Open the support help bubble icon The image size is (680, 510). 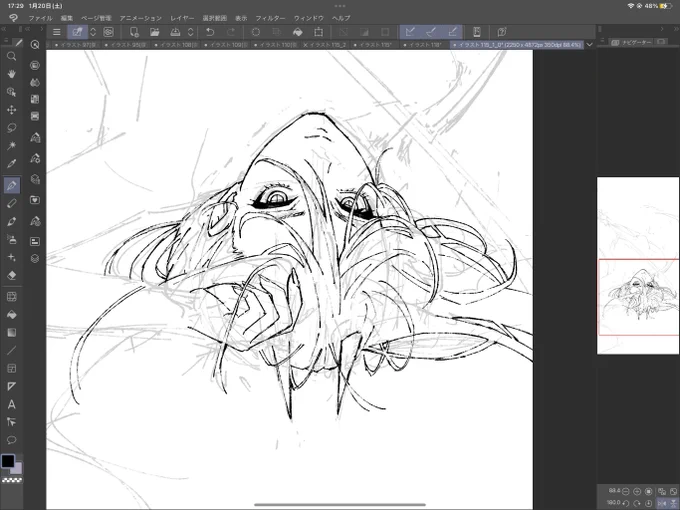pyautogui.click(x=502, y=32)
